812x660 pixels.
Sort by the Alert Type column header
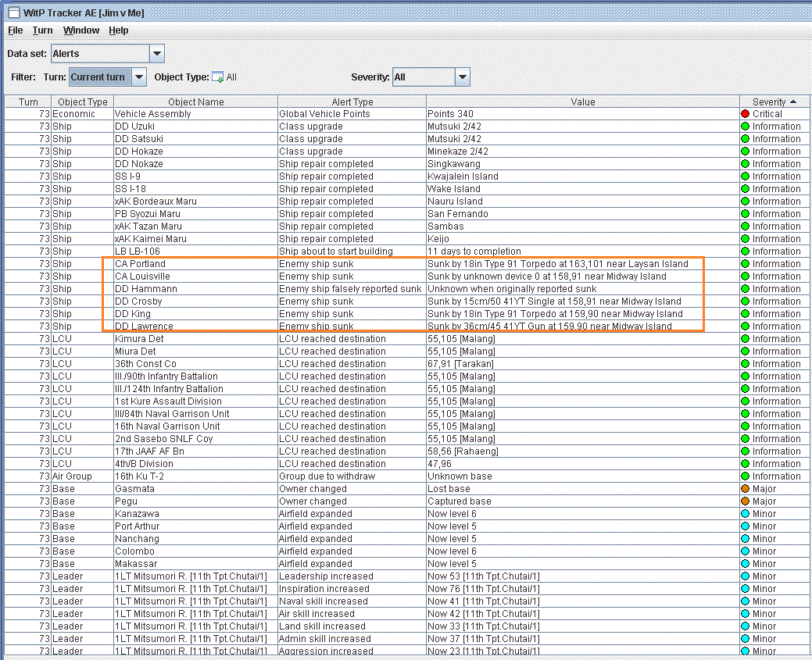tap(352, 102)
